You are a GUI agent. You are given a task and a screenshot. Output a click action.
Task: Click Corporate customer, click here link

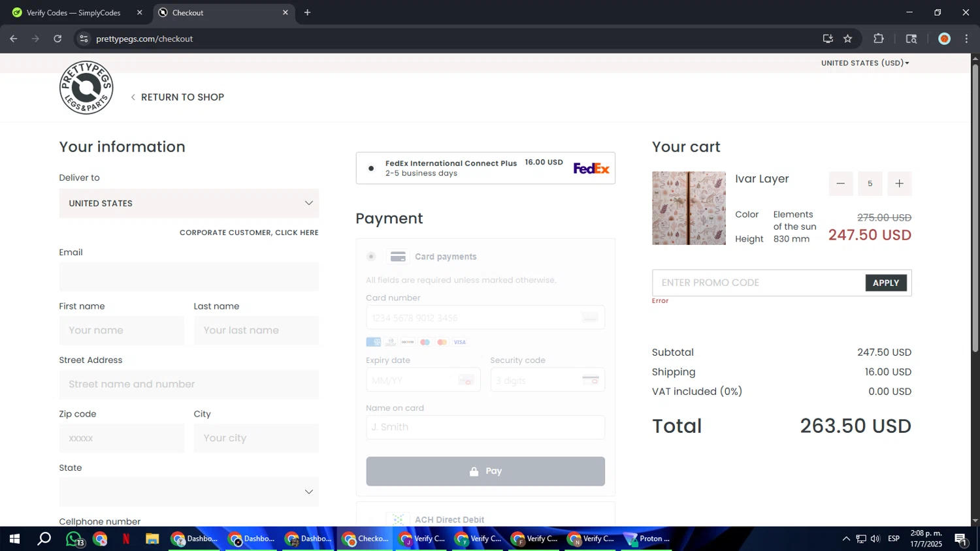(x=249, y=232)
